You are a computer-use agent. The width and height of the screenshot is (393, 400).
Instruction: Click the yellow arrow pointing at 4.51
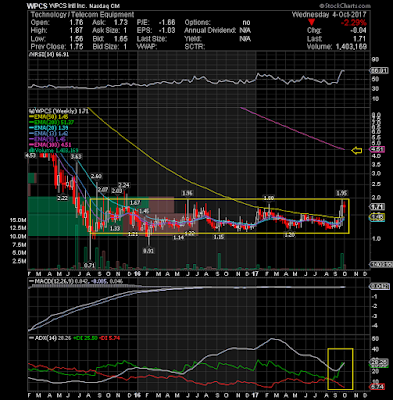coord(357,151)
